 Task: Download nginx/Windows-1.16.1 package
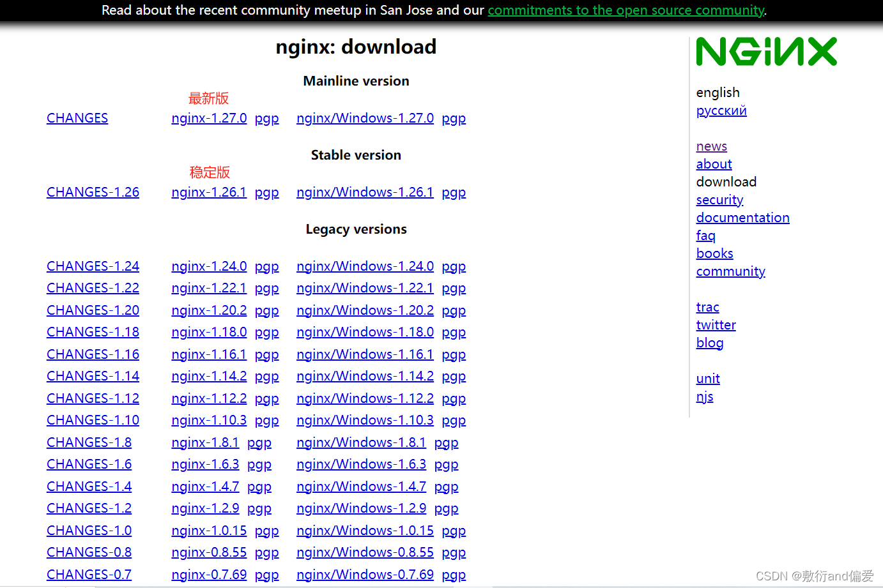tap(365, 354)
